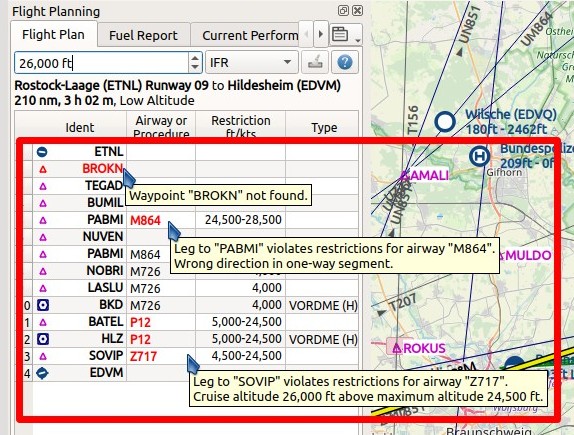Click SOVIP waypoint triangle icon
Screen dimensions: 574x435
pos(43,356)
